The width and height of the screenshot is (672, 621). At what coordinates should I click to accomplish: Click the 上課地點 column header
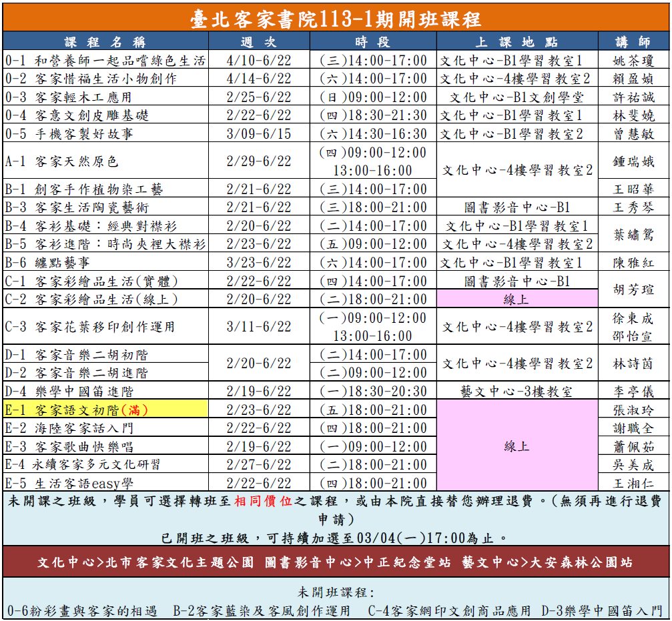coord(517,41)
